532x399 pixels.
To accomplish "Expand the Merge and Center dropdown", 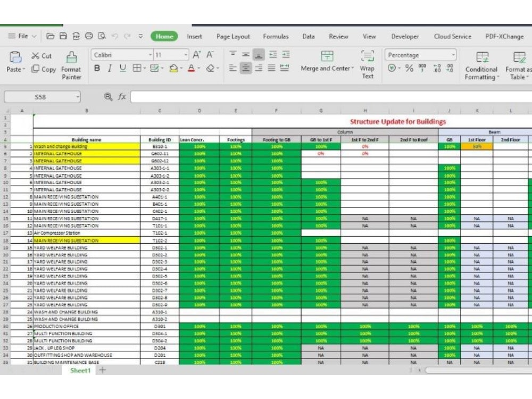I will 352,68.
